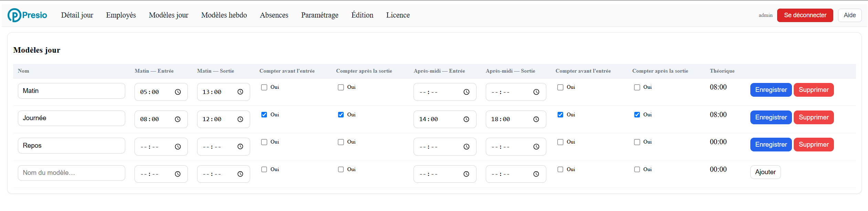This screenshot has width=868, height=211.
Task: Navigate to Absences
Action: [x=274, y=15]
